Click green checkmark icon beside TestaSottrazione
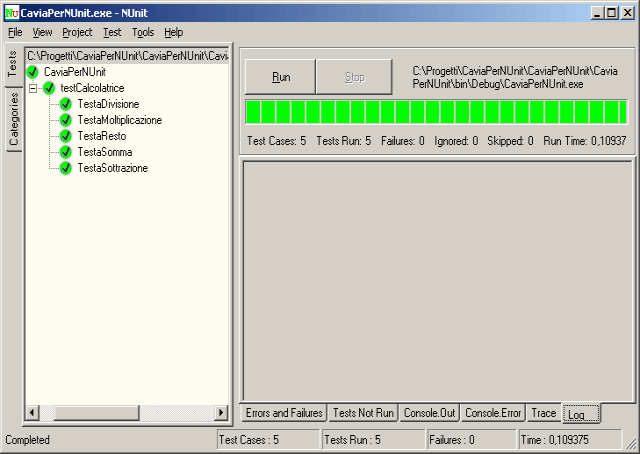The width and height of the screenshot is (640, 454). [x=66, y=168]
